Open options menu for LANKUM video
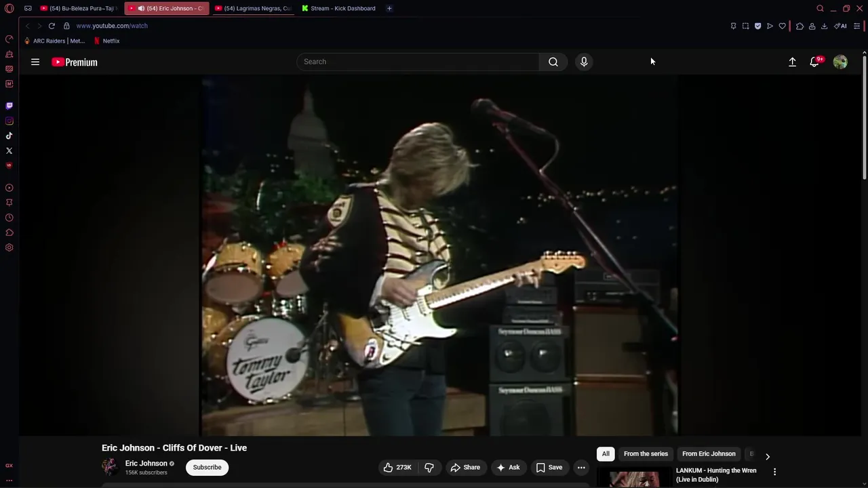The height and width of the screenshot is (488, 868). [x=774, y=472]
